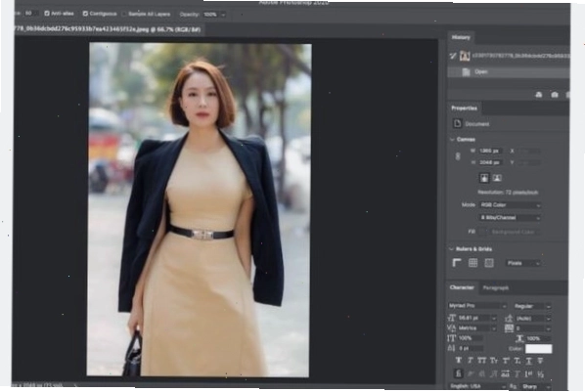The image size is (585, 392).
Task: Toggle the OpenType titling alternates icon
Action: pyautogui.click(x=517, y=374)
